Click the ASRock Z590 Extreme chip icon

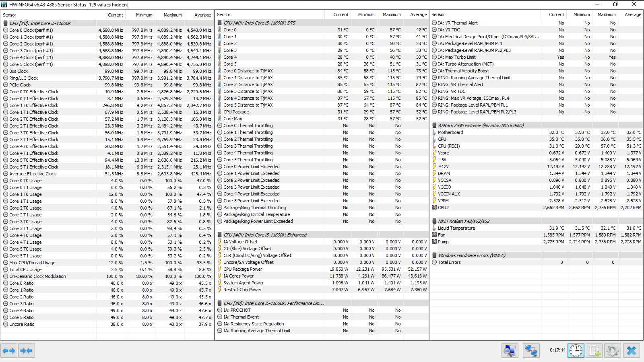tap(434, 125)
